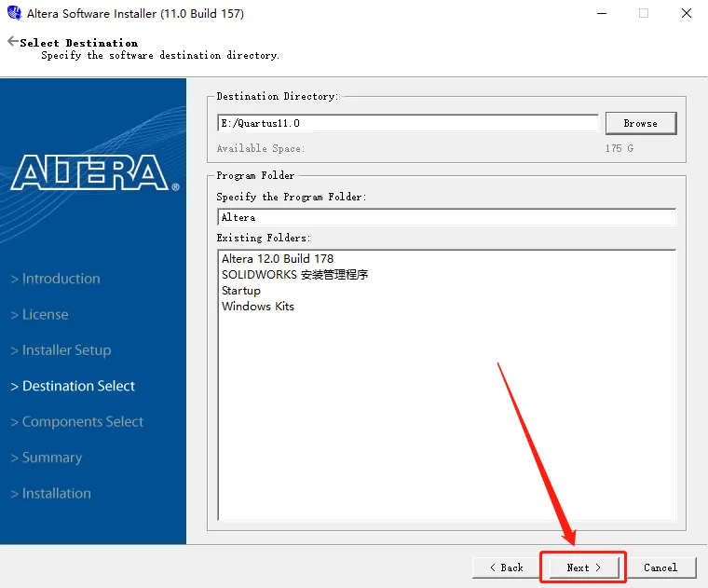Click the Altera logo in the sidebar

point(95,173)
